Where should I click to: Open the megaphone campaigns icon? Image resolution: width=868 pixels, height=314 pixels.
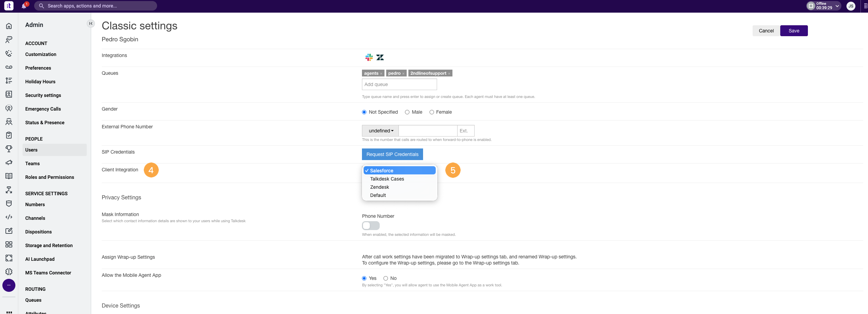(9, 162)
